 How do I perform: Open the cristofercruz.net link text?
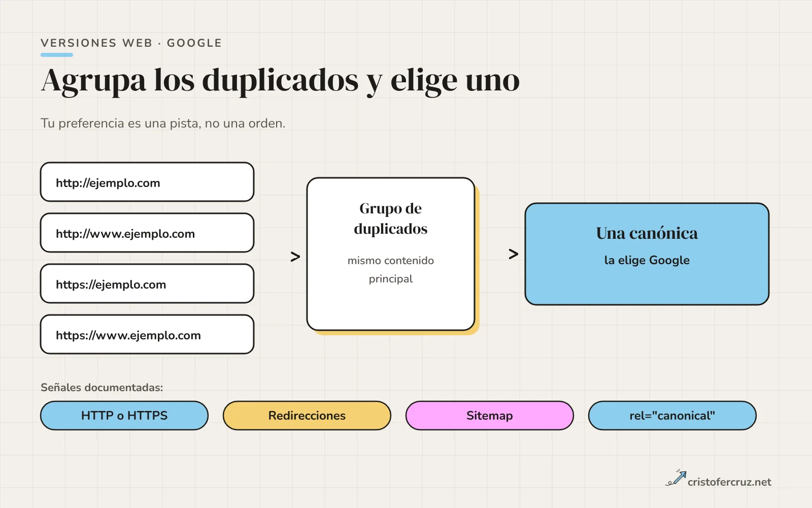729,482
